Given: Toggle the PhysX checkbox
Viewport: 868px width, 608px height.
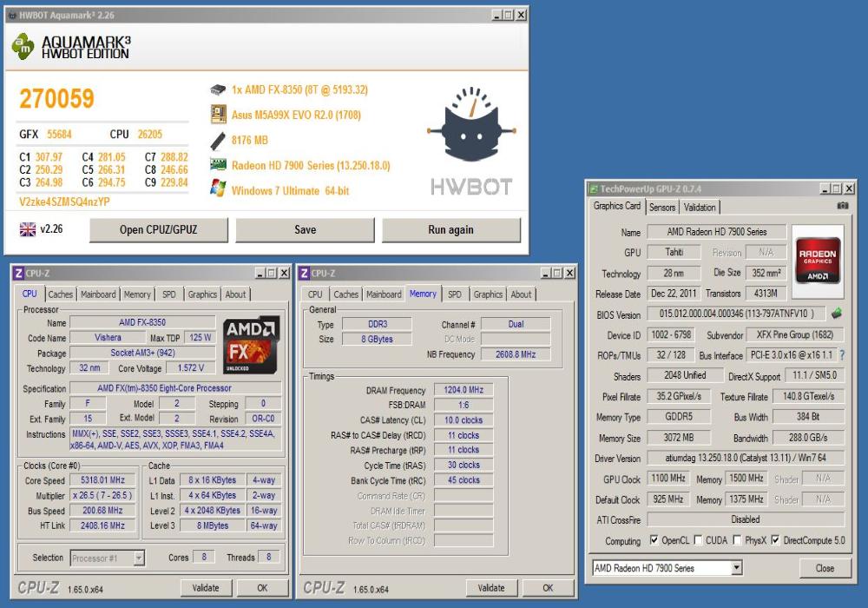Looking at the screenshot, I should pyautogui.click(x=737, y=540).
